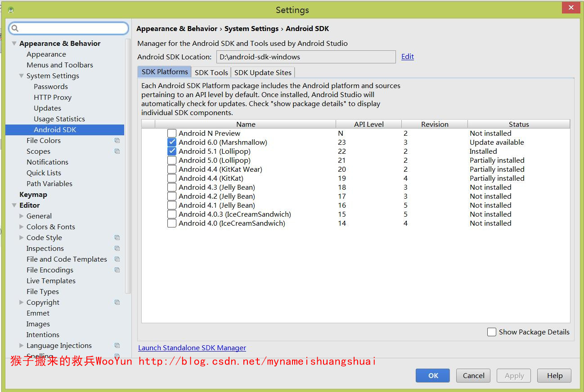Image resolution: width=584 pixels, height=392 pixels.
Task: Expand the Copyright node arrow
Action: point(21,303)
